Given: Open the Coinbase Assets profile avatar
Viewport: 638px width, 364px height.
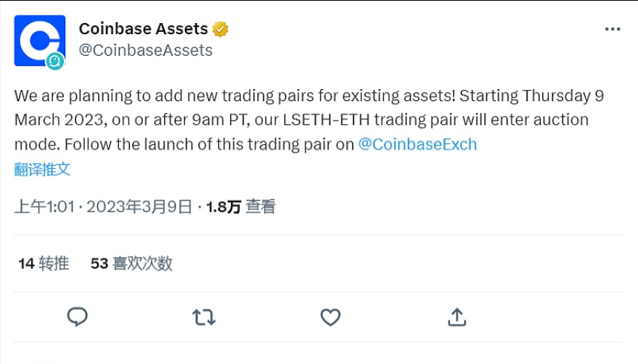Looking at the screenshot, I should tap(39, 40).
